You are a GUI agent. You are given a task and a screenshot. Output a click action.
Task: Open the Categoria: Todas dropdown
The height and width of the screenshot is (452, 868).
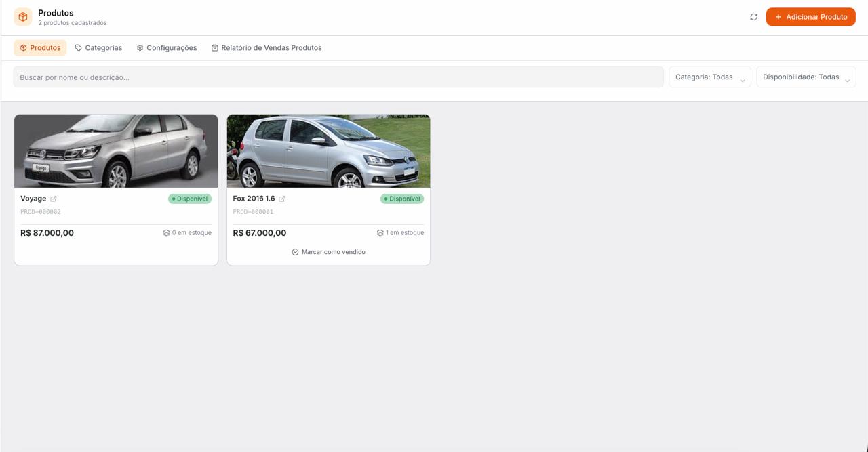710,77
